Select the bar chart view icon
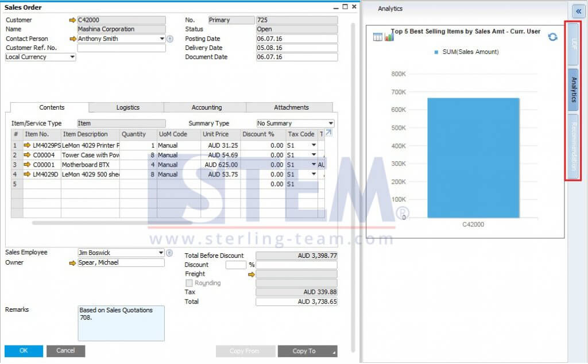588x364 pixels. click(389, 37)
